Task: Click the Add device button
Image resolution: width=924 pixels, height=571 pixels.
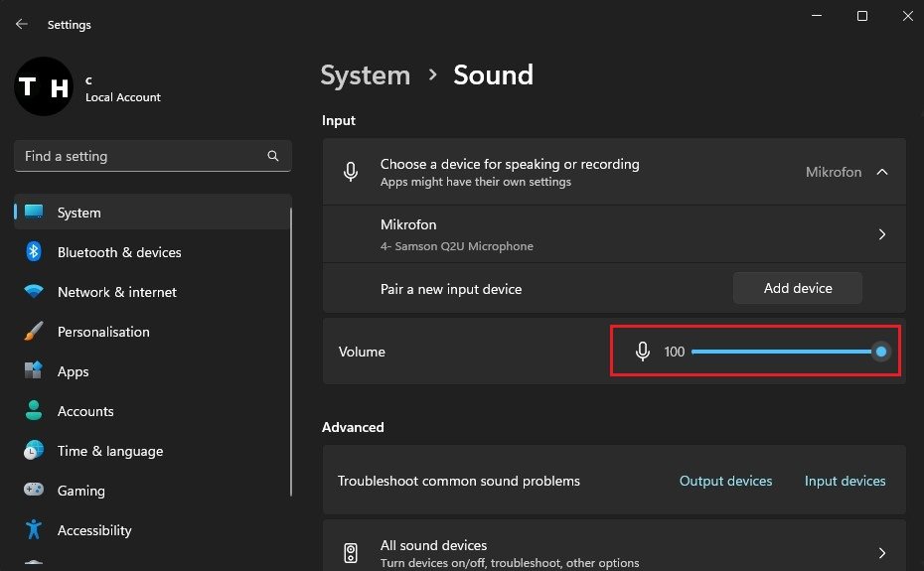Action: pyautogui.click(x=798, y=288)
